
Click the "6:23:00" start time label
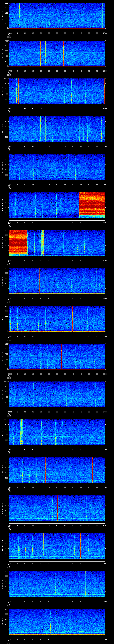tap(9, 298)
